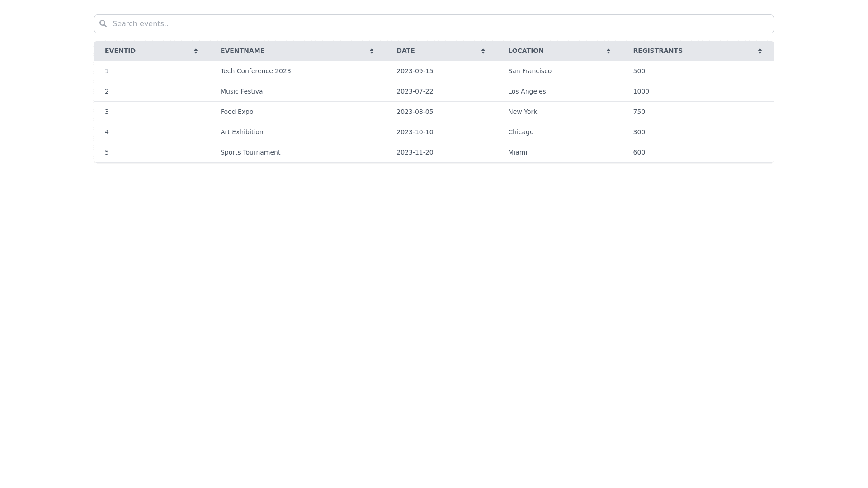The height and width of the screenshot is (488, 868).
Task: Click the Food Expo event cell
Action: pyautogui.click(x=237, y=112)
